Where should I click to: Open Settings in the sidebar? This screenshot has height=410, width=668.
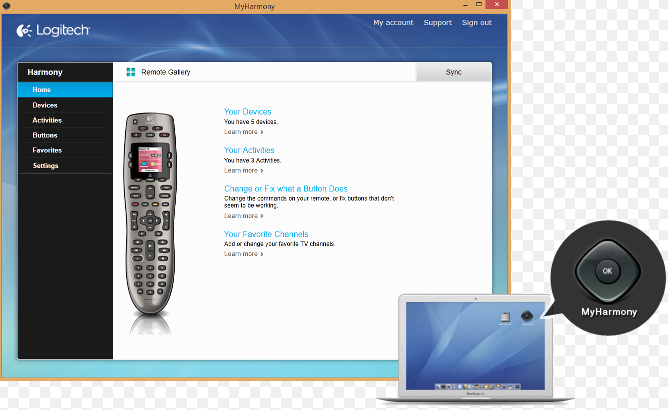[x=65, y=165]
